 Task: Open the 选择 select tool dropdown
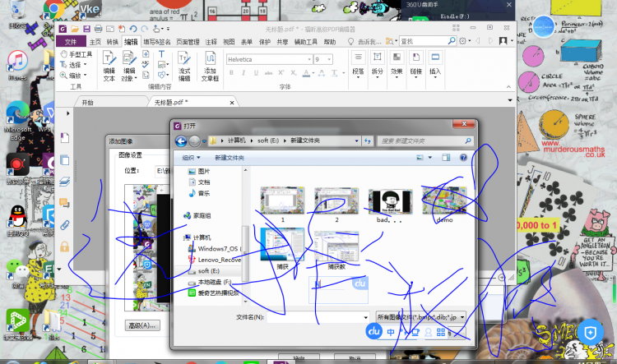pyautogui.click(x=85, y=65)
